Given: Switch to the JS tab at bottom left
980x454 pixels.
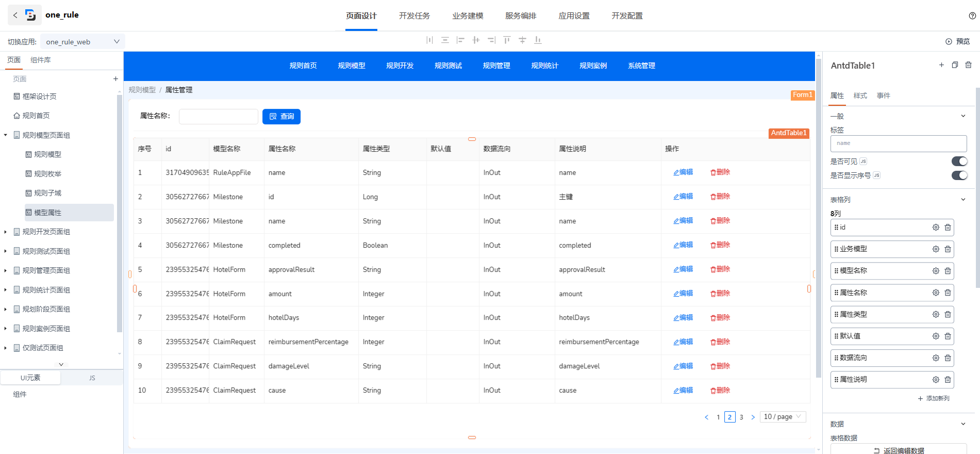Looking at the screenshot, I should (92, 378).
